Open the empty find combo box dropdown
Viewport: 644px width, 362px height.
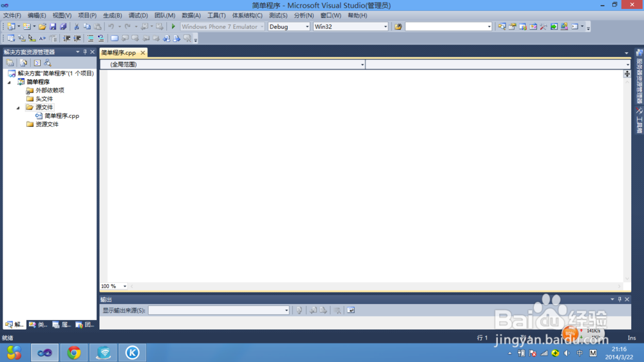pos(489,26)
